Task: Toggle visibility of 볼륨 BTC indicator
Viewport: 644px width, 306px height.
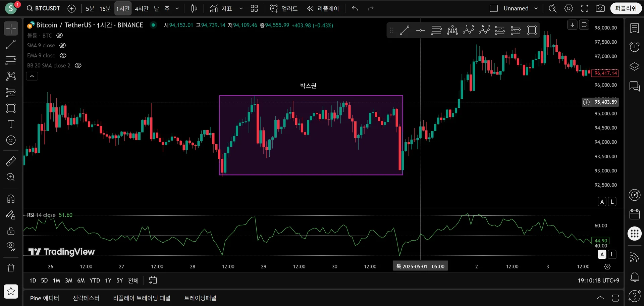Action: (60, 35)
